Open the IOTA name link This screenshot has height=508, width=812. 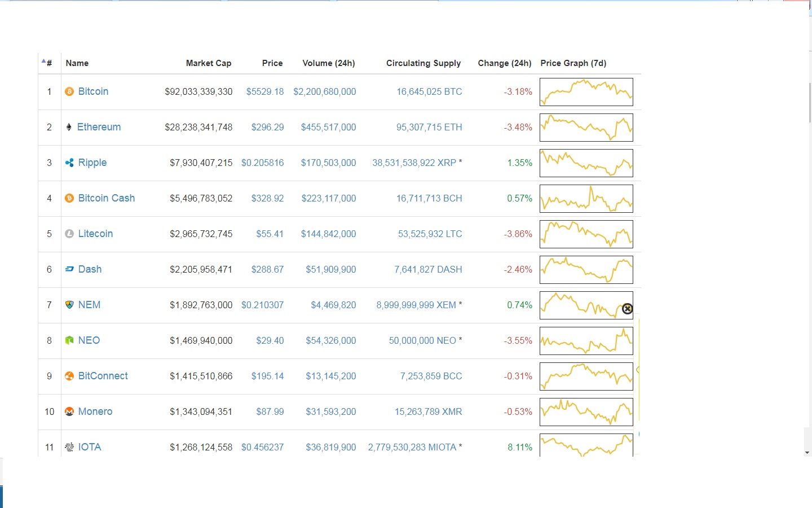tap(90, 447)
